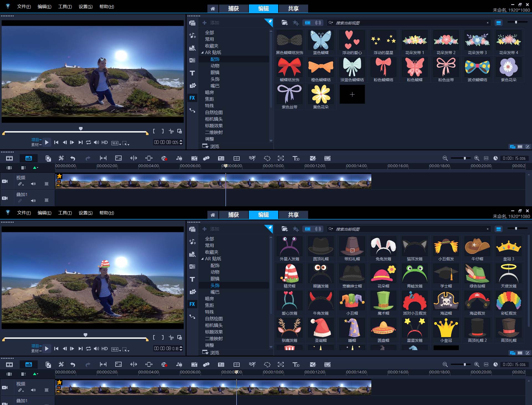This screenshot has height=405, width=532.
Task: Open Subtitle Editor in lower window toolbar
Action: (x=221, y=365)
